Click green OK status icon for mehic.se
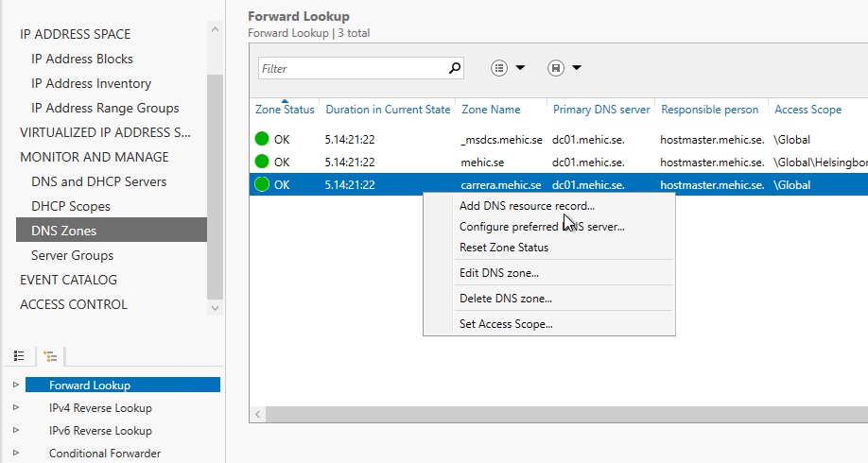 tap(262, 163)
